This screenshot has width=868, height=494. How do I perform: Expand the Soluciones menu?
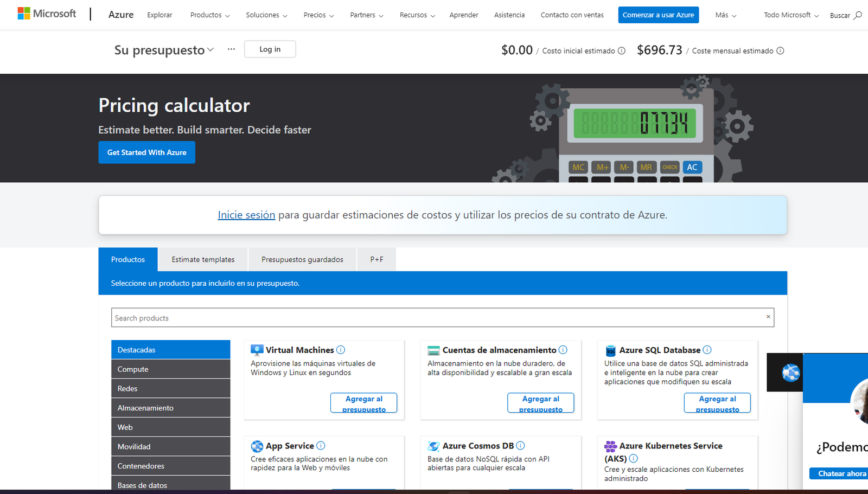click(x=266, y=15)
